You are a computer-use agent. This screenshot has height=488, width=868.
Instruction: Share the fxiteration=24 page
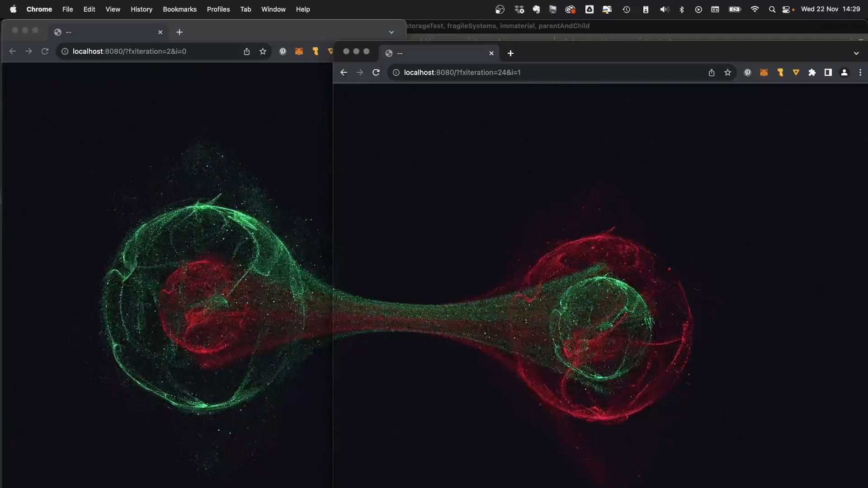point(711,72)
